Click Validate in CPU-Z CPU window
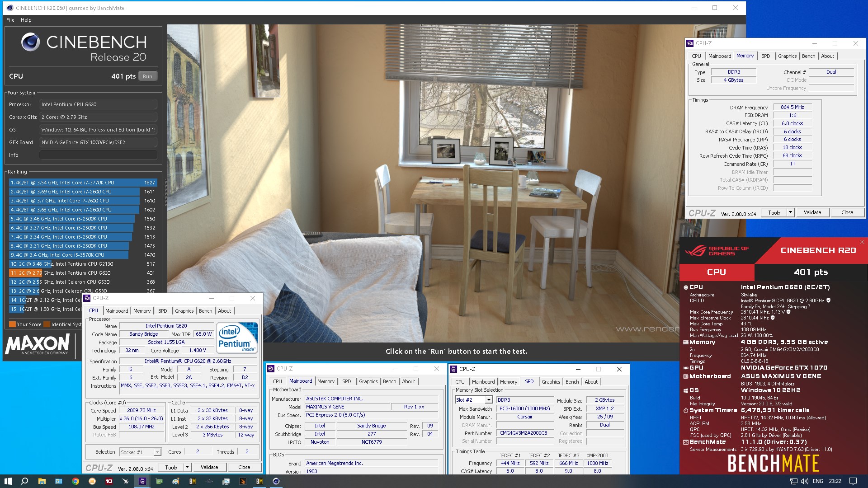 (x=209, y=468)
